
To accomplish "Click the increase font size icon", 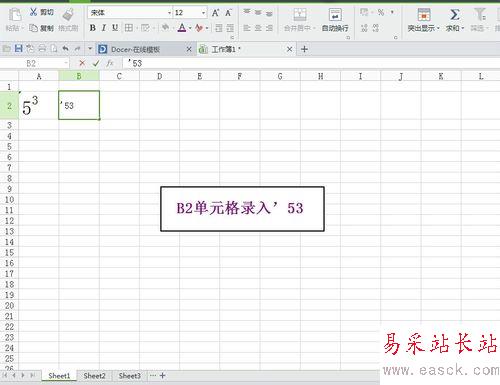I will [216, 13].
